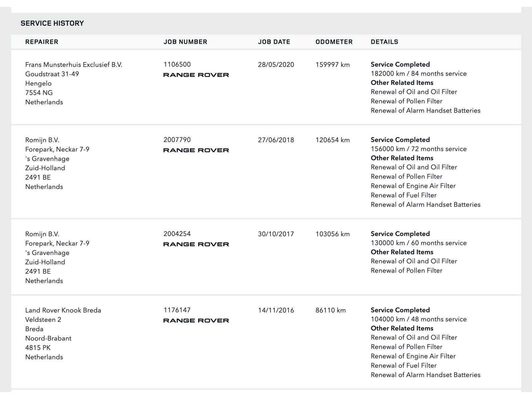Click the odometer reading 103056 km

pos(332,234)
